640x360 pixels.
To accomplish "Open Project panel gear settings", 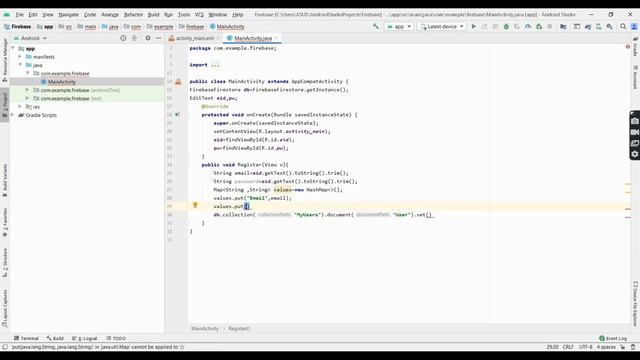I will [148, 38].
